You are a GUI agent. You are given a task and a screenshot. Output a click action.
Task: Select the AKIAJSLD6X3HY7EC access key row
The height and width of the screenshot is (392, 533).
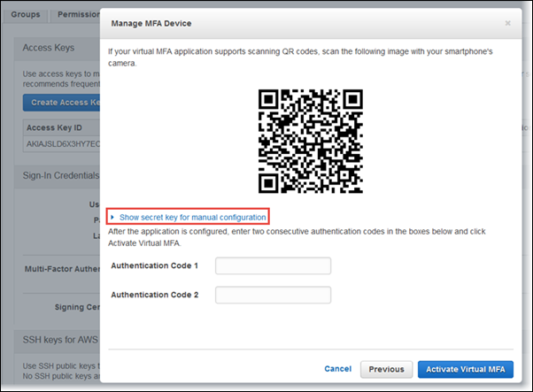tap(63, 144)
